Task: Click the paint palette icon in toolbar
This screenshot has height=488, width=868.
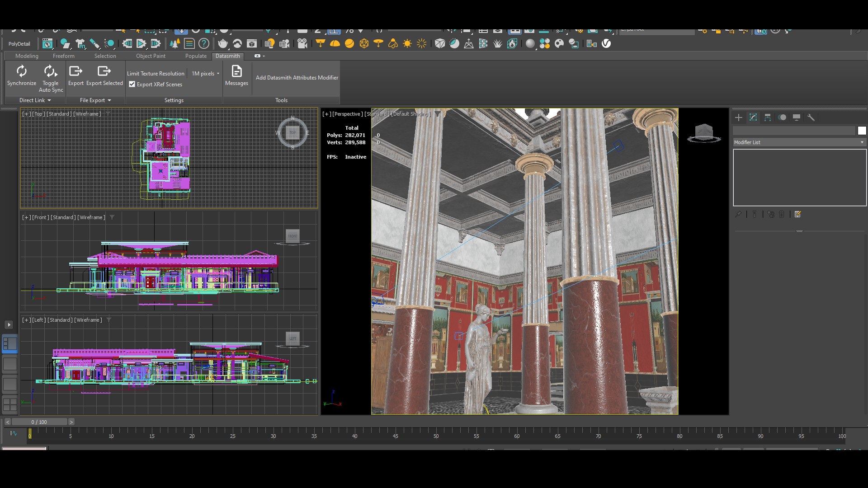Action: tap(559, 44)
